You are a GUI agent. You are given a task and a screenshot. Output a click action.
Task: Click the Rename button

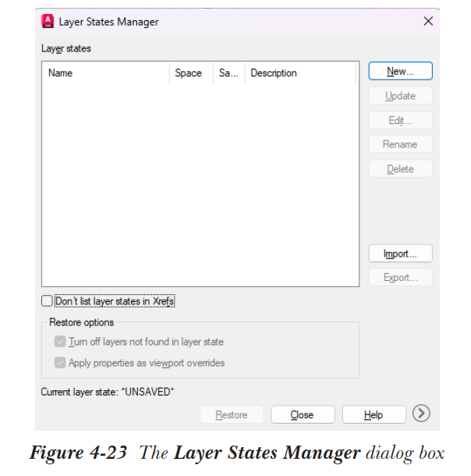coord(400,144)
